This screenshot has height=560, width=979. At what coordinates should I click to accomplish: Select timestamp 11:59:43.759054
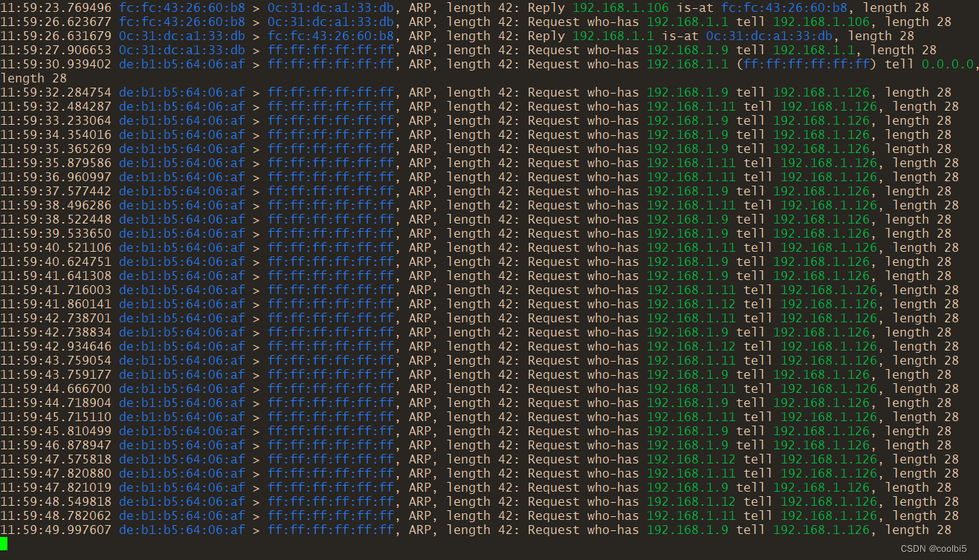56,361
